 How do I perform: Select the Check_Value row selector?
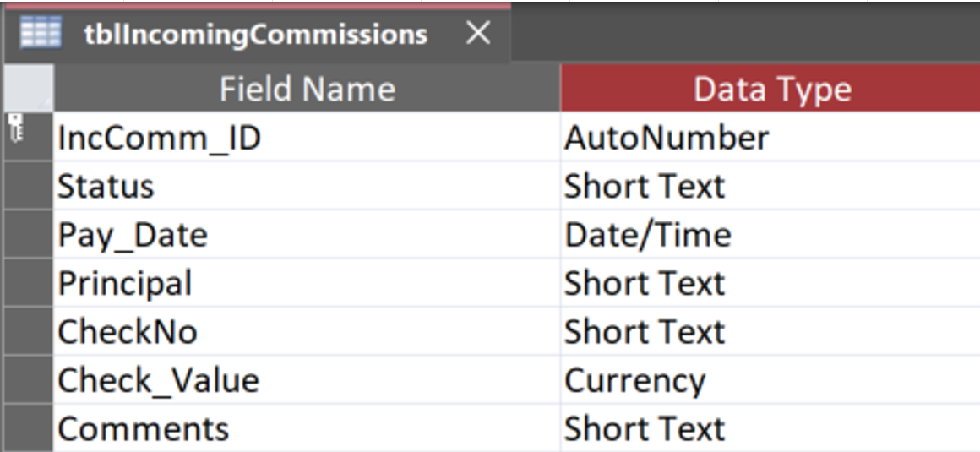pyautogui.click(x=27, y=380)
